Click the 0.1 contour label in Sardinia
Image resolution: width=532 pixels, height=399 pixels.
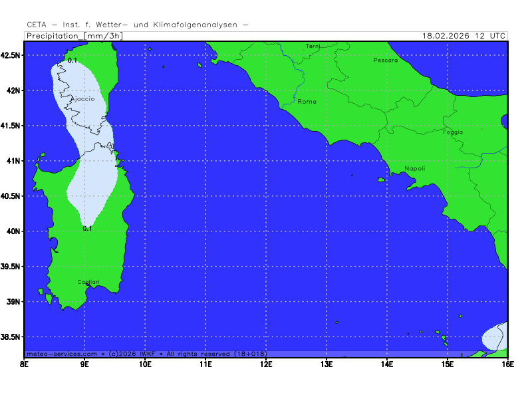point(87,229)
